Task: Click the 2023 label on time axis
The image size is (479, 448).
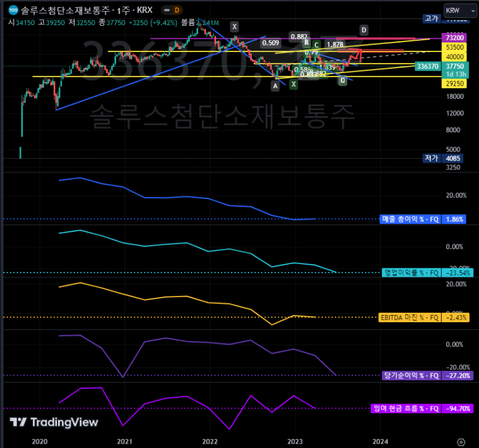Action: coord(295,441)
